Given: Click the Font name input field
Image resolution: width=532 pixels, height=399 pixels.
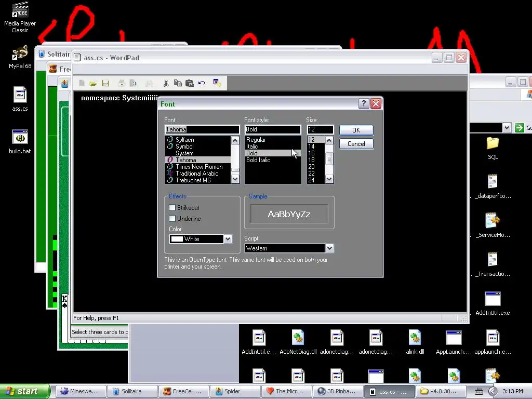Looking at the screenshot, I should tap(202, 129).
